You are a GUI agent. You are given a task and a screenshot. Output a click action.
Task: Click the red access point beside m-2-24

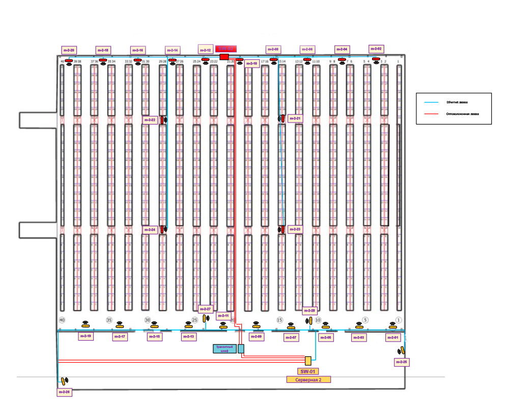(x=162, y=229)
